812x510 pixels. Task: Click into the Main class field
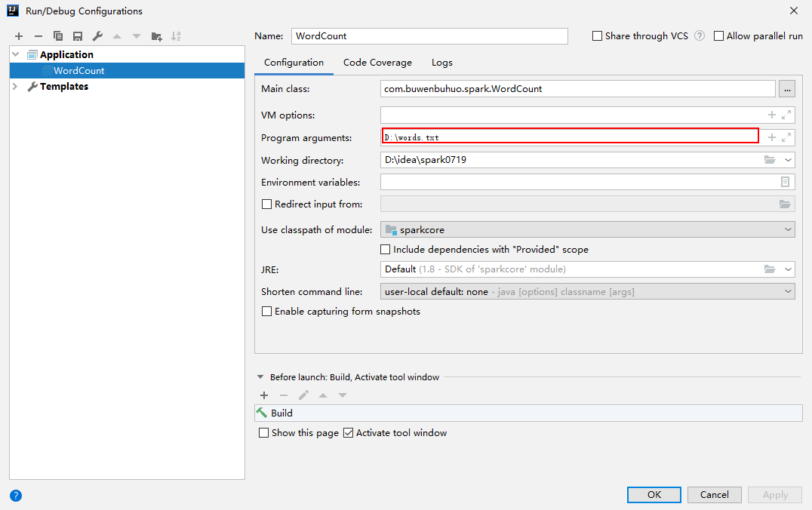pos(577,89)
